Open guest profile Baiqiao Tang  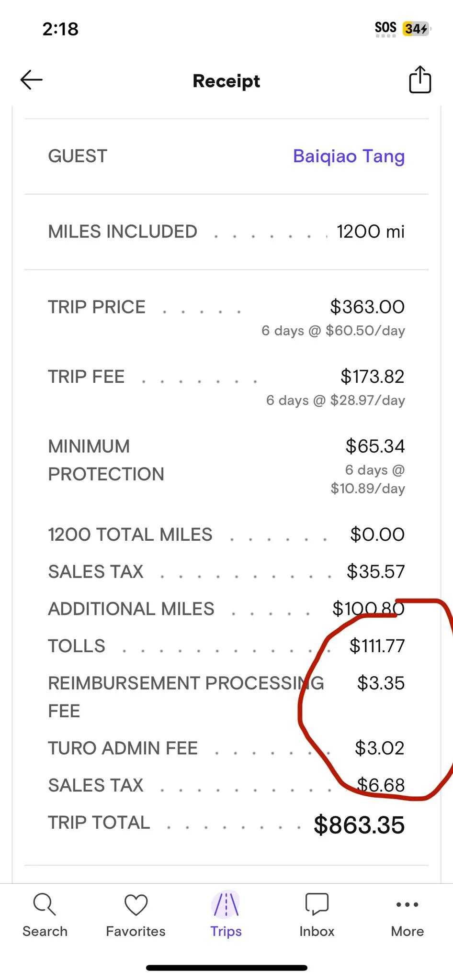pyautogui.click(x=349, y=156)
